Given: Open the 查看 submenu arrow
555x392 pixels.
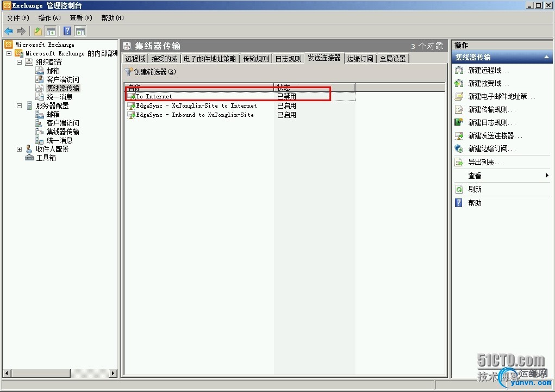Looking at the screenshot, I should point(547,175).
